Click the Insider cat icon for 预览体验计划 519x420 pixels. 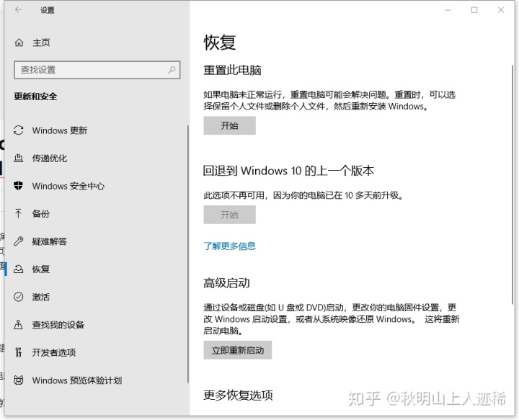[19, 380]
